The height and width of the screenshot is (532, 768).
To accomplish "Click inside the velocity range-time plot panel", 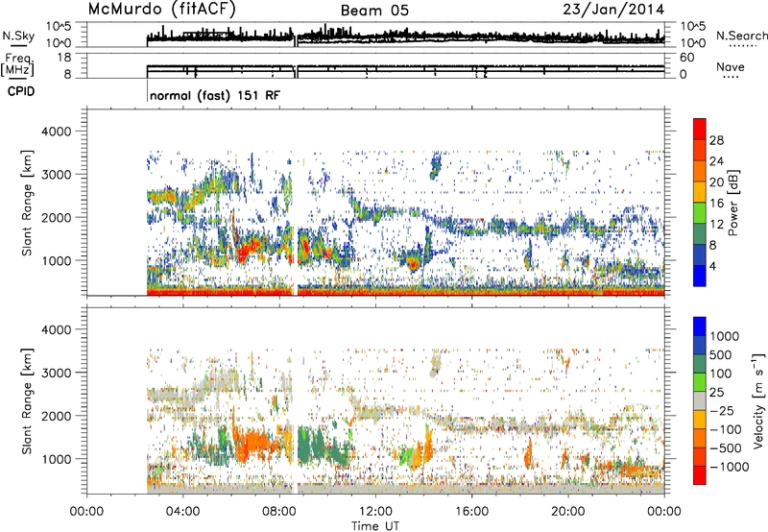I will [375, 400].
